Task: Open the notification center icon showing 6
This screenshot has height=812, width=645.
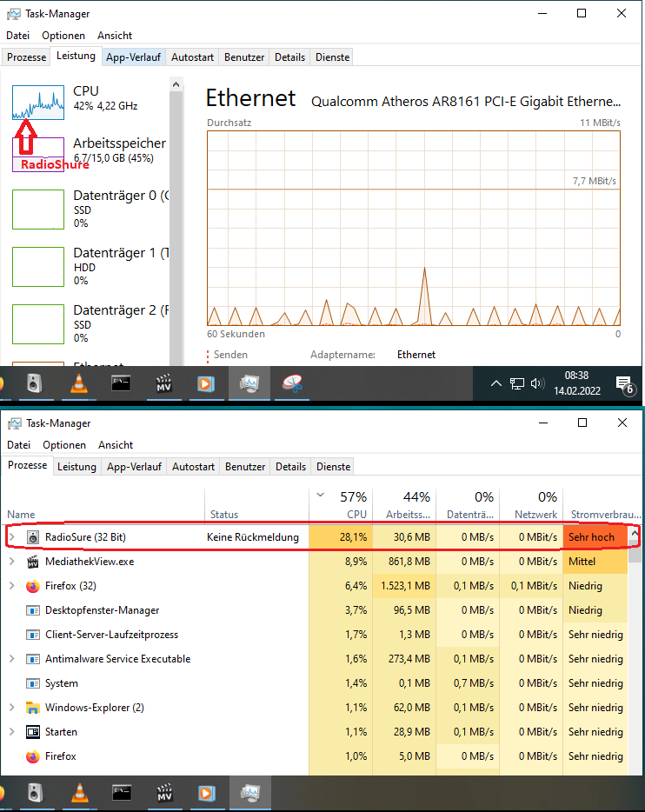Action: tap(625, 385)
